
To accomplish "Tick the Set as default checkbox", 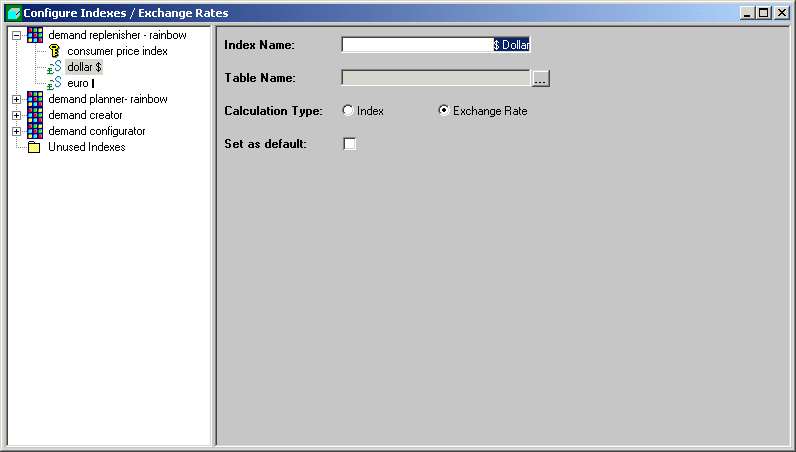I will point(350,144).
